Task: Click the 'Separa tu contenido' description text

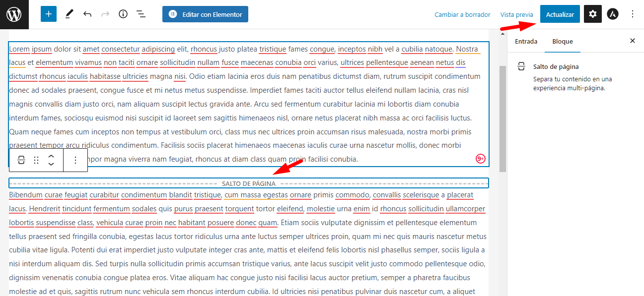Action: point(572,84)
